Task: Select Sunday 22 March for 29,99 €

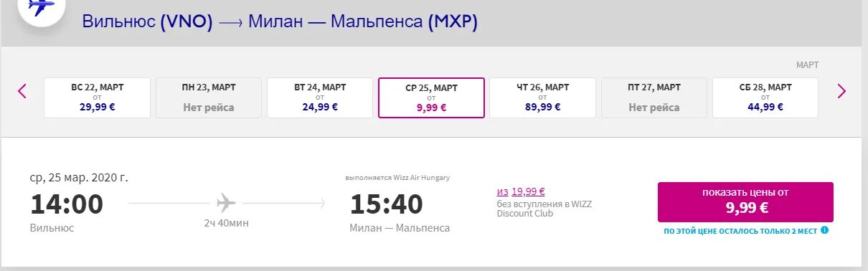Action: point(98,98)
